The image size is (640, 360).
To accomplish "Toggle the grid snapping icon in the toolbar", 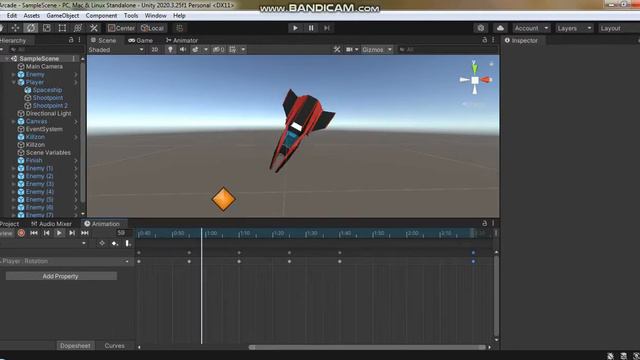I will [x=180, y=28].
